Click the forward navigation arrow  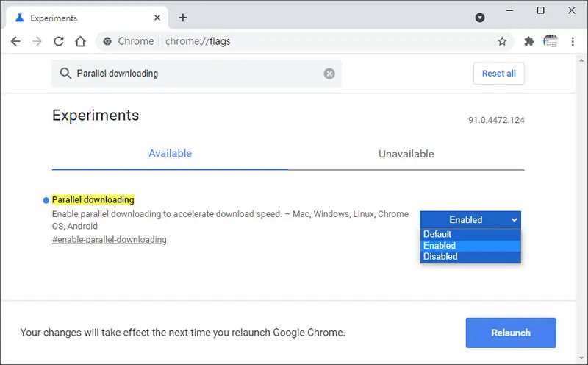(37, 41)
